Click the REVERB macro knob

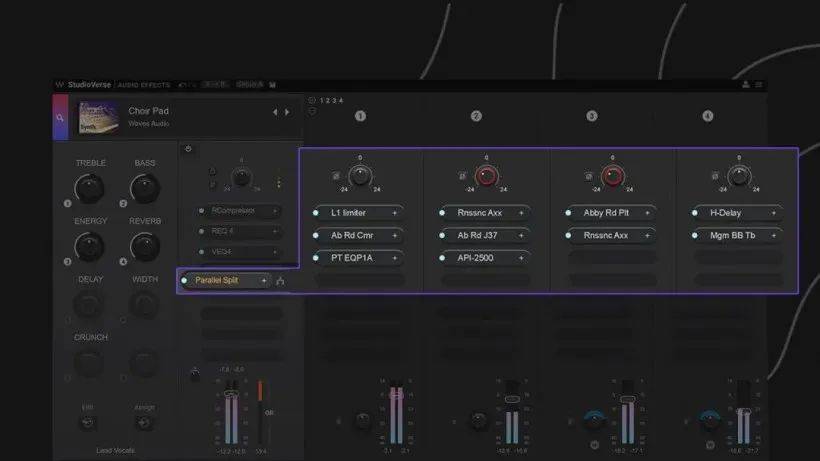pyautogui.click(x=144, y=247)
